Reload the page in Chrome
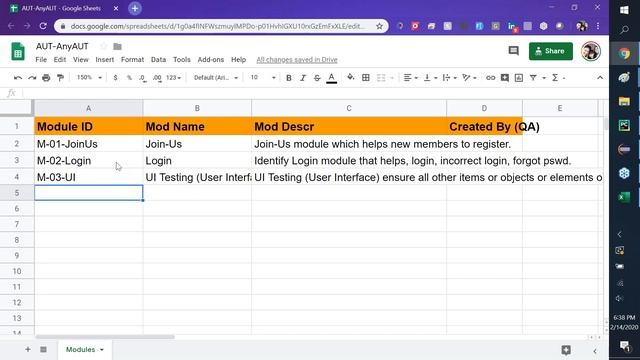640x360 pixels. [x=43, y=26]
